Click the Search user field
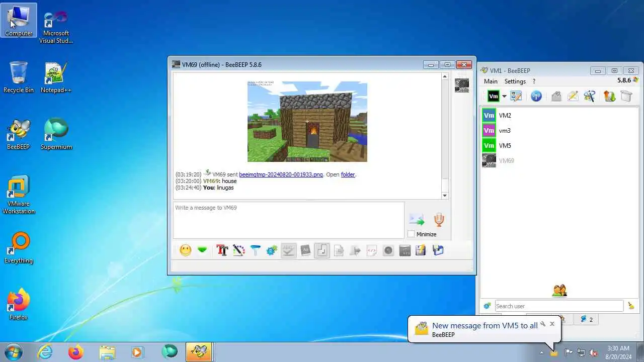This screenshot has height=362, width=644. pyautogui.click(x=559, y=306)
